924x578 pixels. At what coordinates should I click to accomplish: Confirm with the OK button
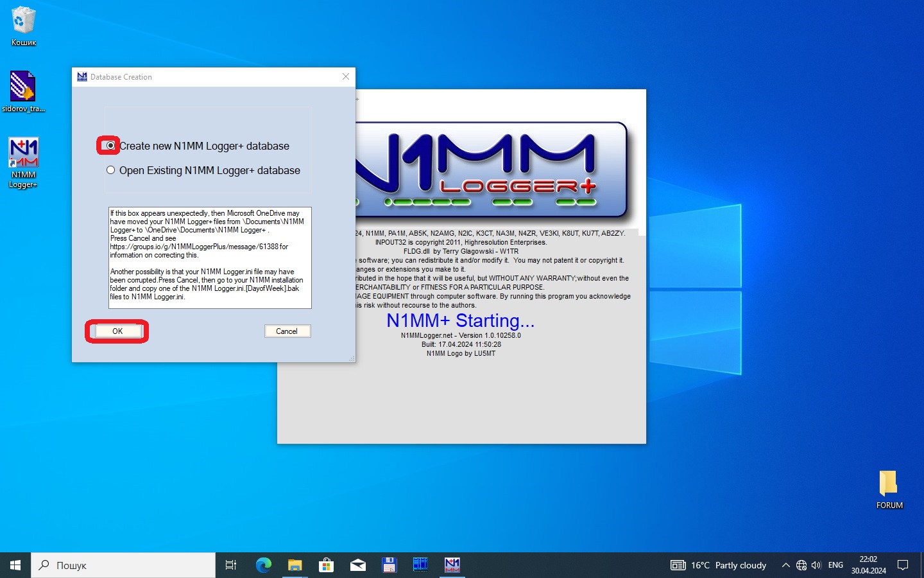click(117, 331)
